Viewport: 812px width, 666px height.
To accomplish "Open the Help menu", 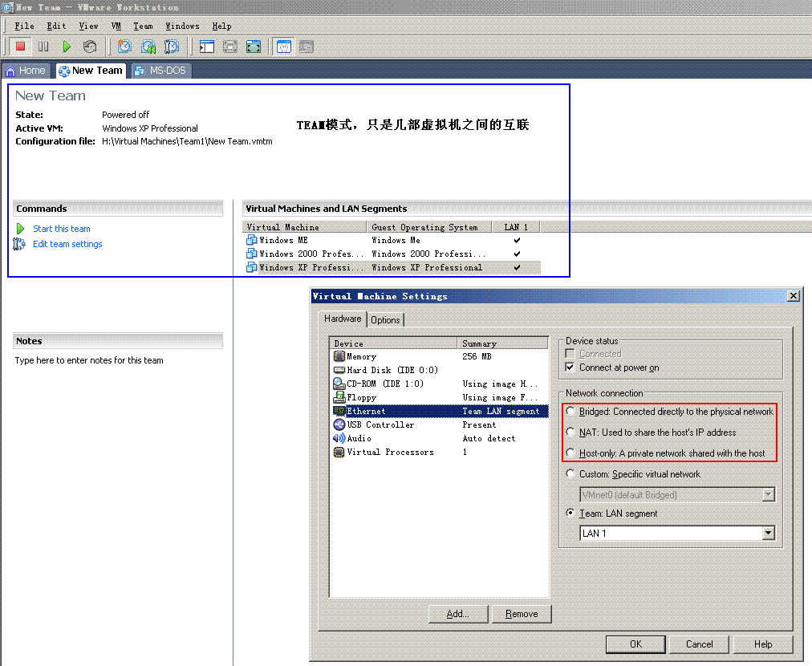I will (221, 26).
